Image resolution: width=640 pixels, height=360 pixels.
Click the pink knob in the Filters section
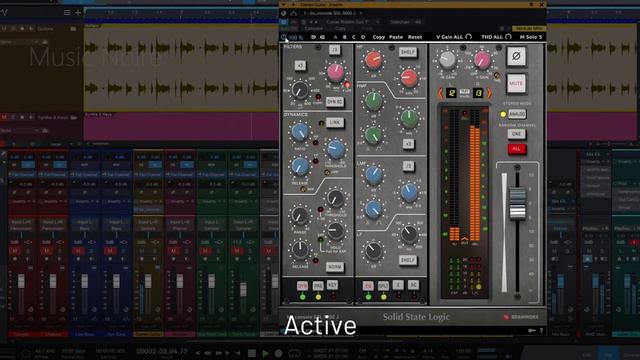336,73
